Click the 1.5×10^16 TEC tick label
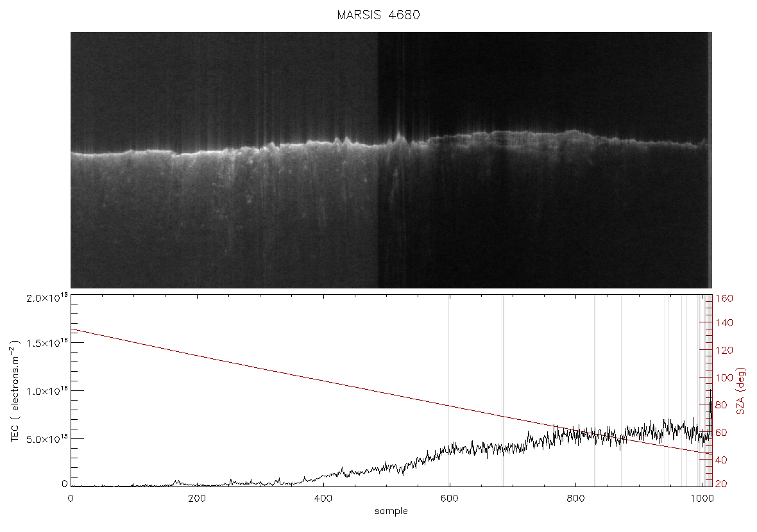 coord(47,343)
